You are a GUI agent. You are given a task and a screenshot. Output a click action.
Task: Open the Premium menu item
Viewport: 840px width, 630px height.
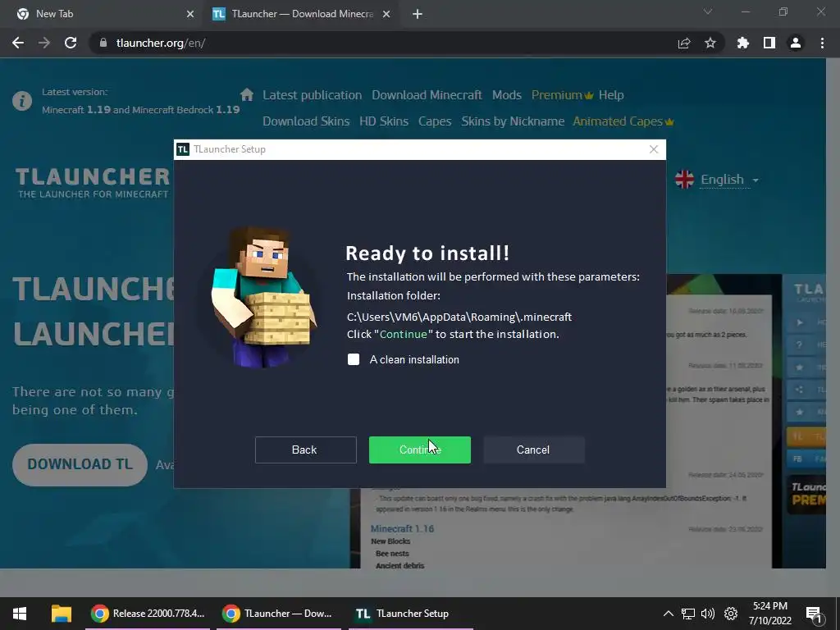pyautogui.click(x=562, y=95)
